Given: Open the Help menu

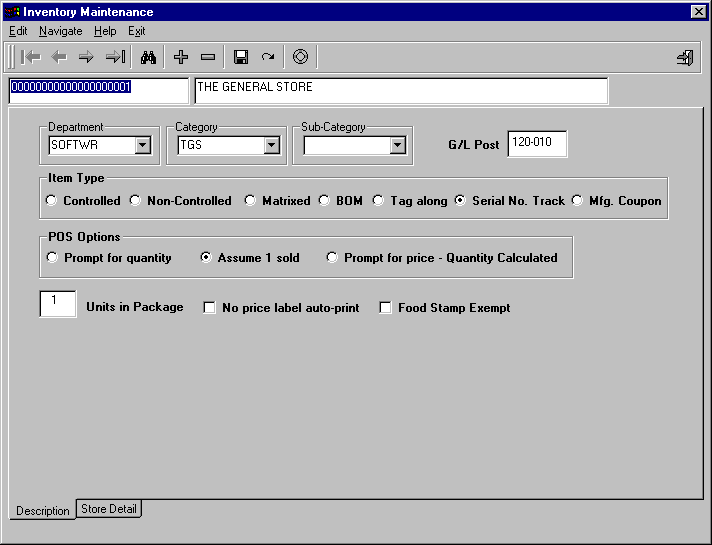Looking at the screenshot, I should point(105,31).
